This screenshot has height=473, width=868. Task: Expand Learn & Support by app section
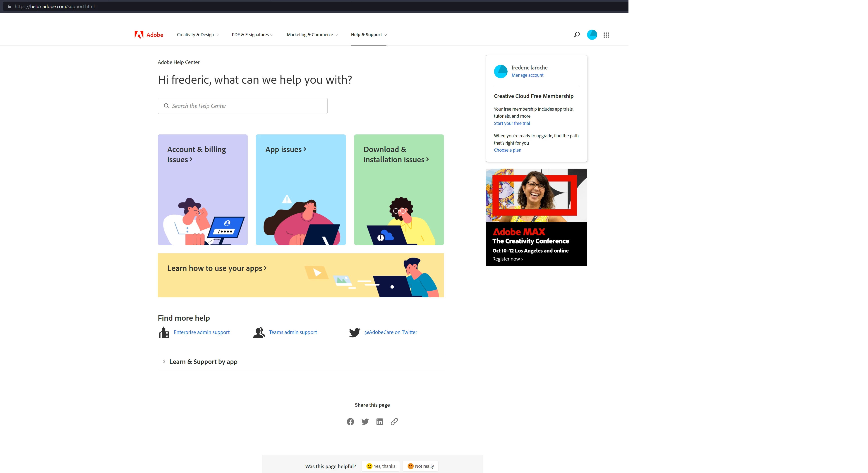click(301, 361)
